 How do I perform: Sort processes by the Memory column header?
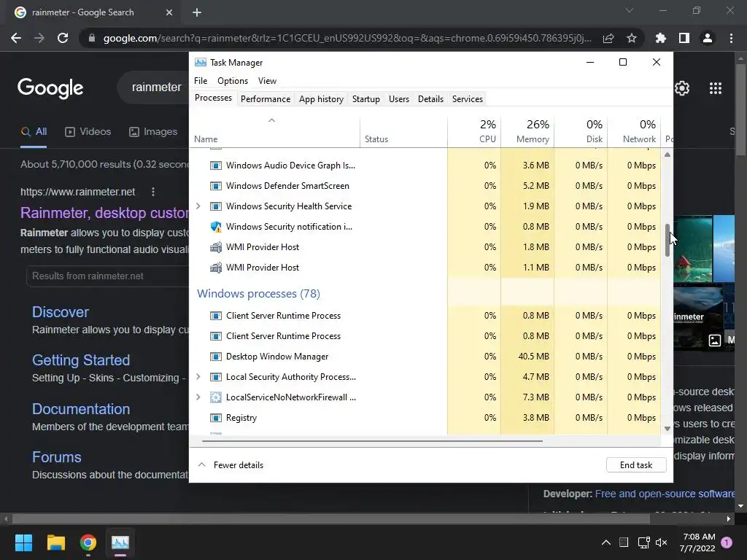pyautogui.click(x=527, y=131)
